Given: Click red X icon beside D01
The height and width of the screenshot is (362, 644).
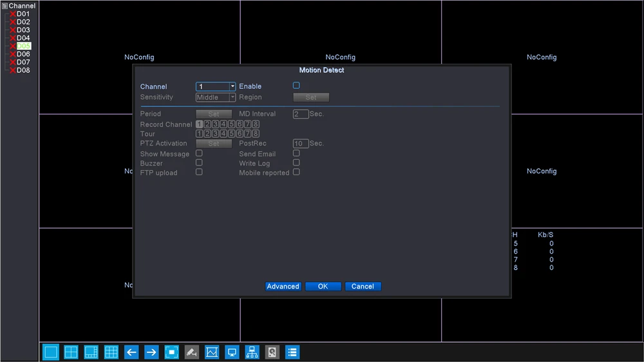Looking at the screenshot, I should pyautogui.click(x=13, y=14).
